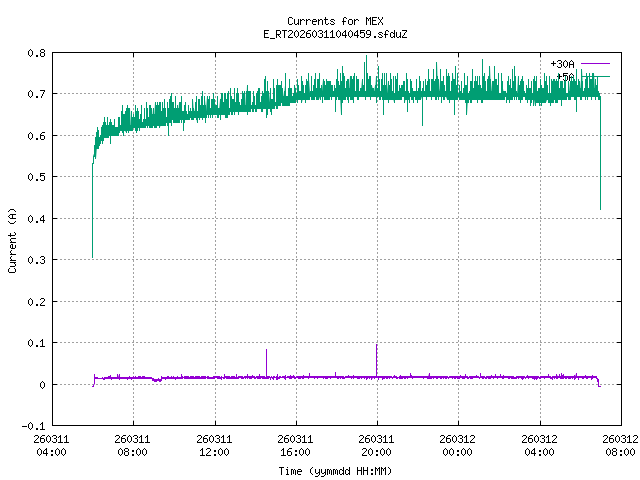The height and width of the screenshot is (480, 640).
Task: Click the -0.1 y-axis tick label
Action: pos(32,426)
